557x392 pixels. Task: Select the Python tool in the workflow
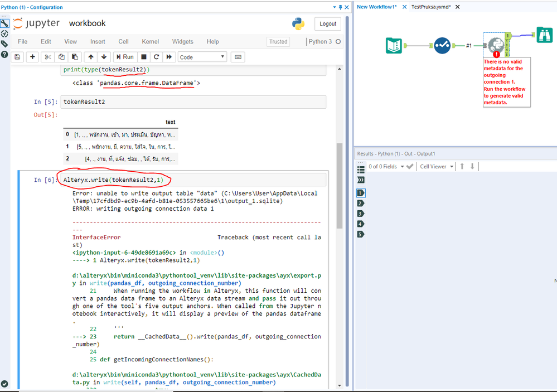pyautogui.click(x=495, y=46)
